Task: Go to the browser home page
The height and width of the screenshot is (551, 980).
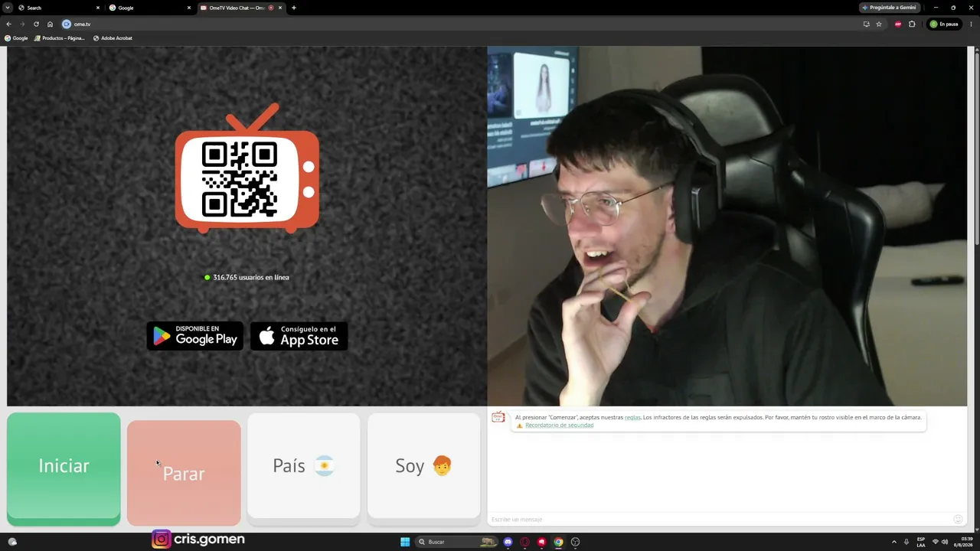Action: [x=50, y=24]
